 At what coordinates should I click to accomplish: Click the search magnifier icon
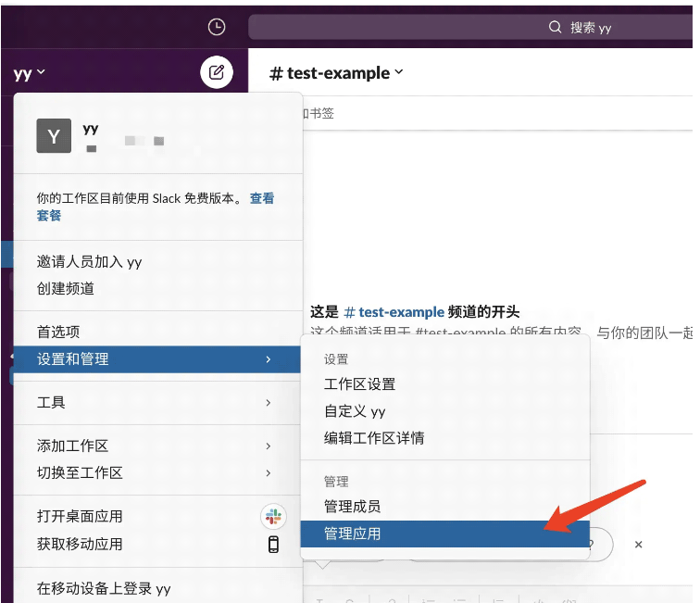tap(555, 27)
